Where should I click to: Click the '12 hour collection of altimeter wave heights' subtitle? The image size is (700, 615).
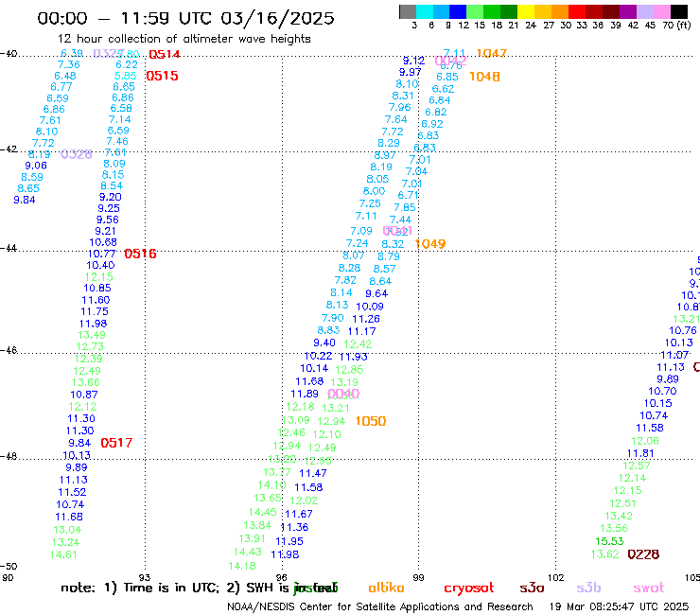(x=184, y=39)
